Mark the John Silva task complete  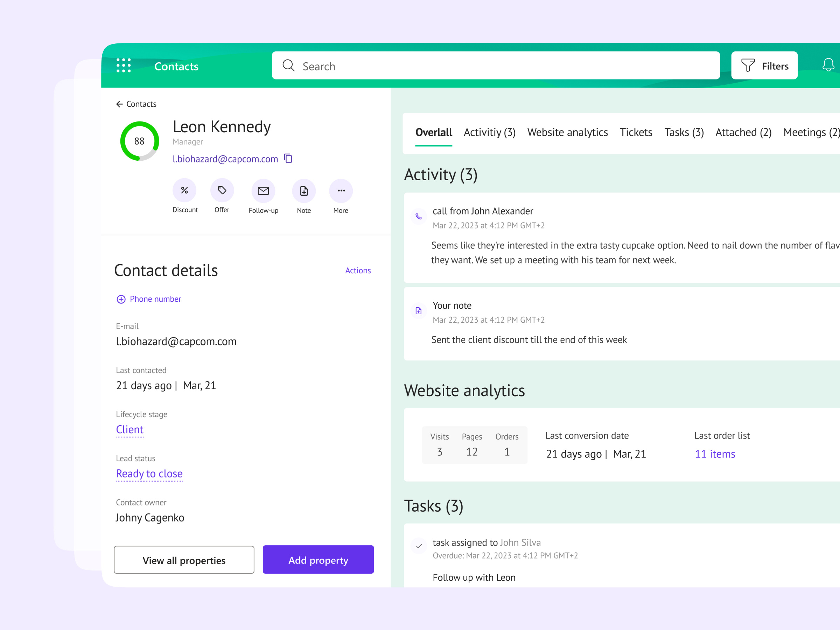tap(419, 546)
